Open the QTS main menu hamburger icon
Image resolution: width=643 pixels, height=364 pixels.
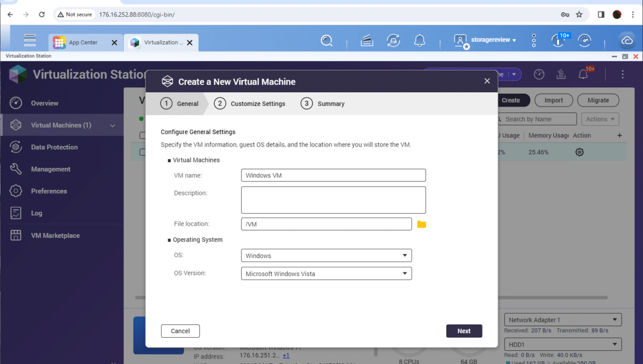point(30,40)
